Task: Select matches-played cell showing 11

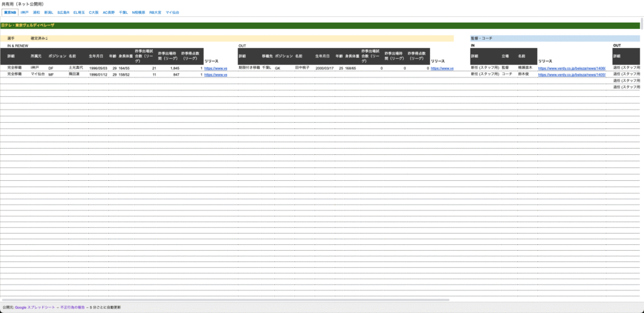Action: point(154,75)
